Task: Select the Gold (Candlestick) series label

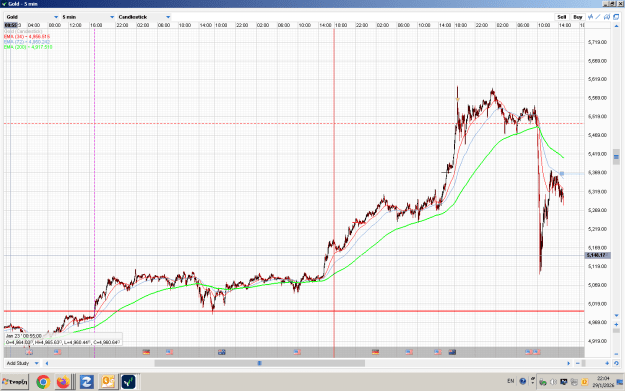Action: coord(23,31)
